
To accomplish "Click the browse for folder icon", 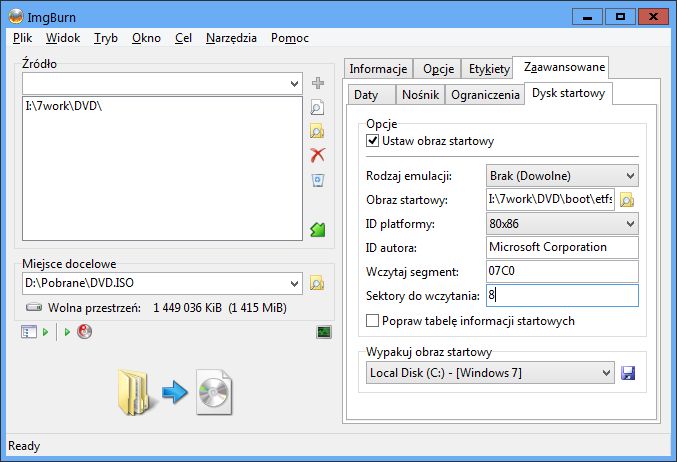I will coord(317,131).
